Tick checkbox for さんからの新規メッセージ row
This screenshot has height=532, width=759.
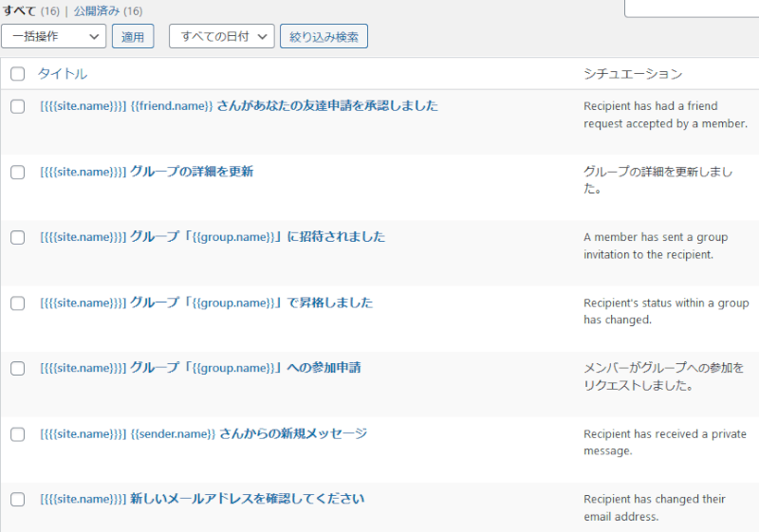coord(17,434)
